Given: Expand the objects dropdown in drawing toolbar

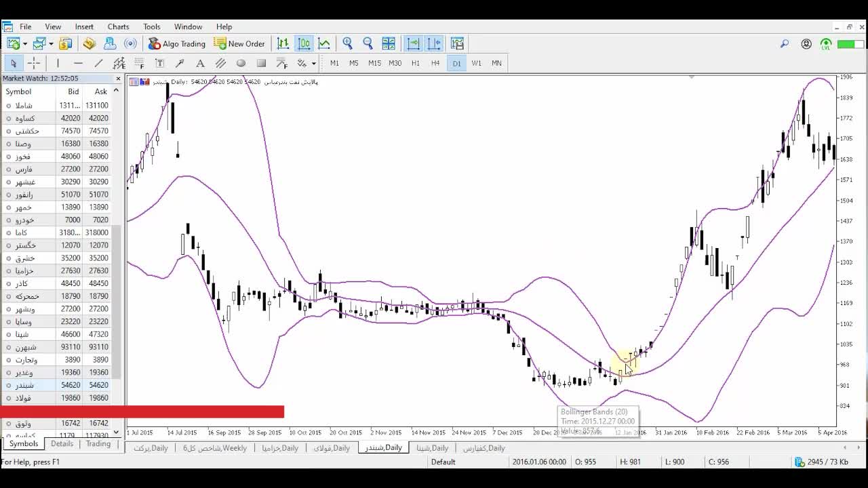Looking at the screenshot, I should pyautogui.click(x=313, y=64).
